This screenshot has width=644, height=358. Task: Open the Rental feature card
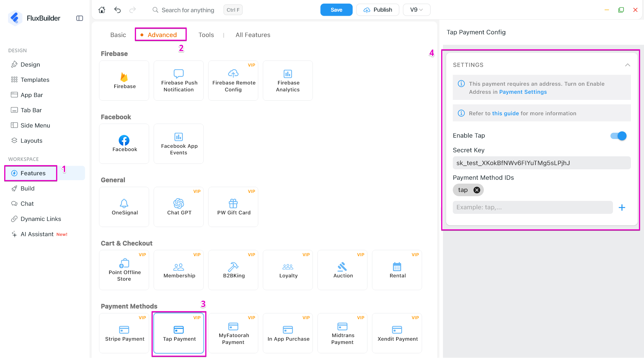click(x=397, y=270)
